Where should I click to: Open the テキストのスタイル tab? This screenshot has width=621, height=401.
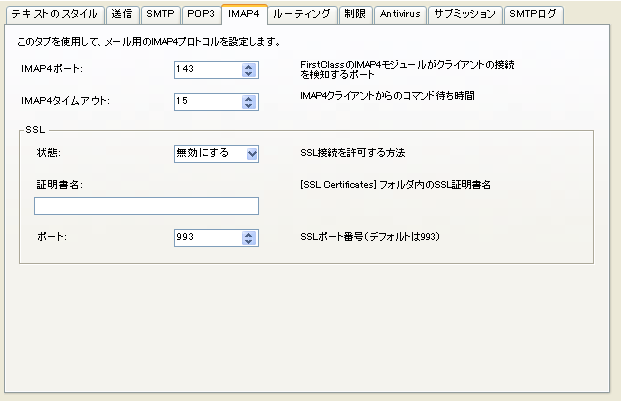53,15
